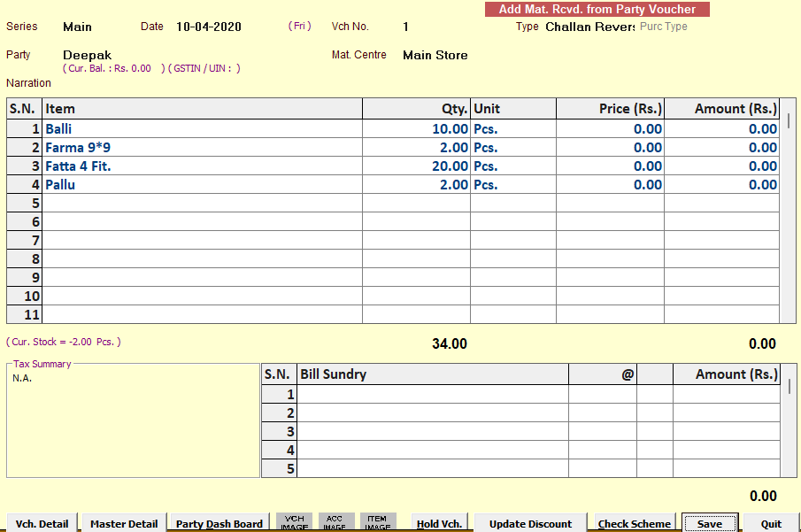Click the Party field showing Deepak
This screenshot has width=801, height=532.
[x=88, y=55]
